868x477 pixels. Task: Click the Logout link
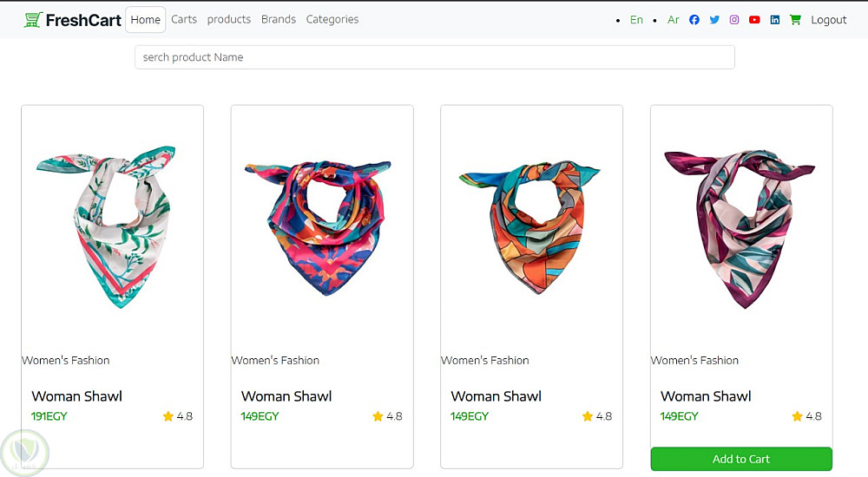coord(829,20)
